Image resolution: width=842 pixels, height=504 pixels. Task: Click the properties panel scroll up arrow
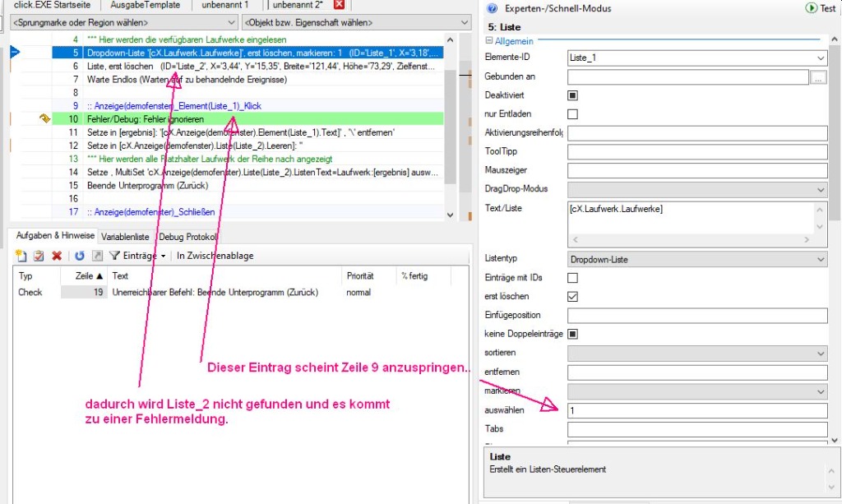click(834, 39)
